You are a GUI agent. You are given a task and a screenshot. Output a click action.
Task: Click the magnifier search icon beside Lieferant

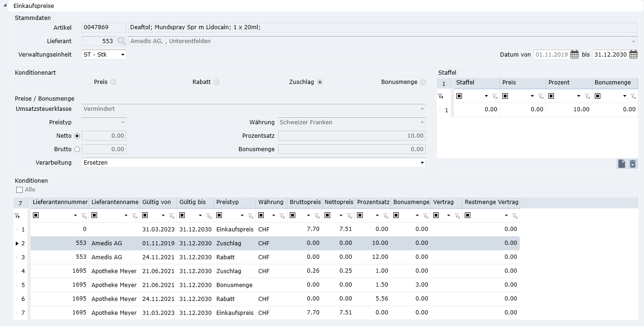[122, 41]
